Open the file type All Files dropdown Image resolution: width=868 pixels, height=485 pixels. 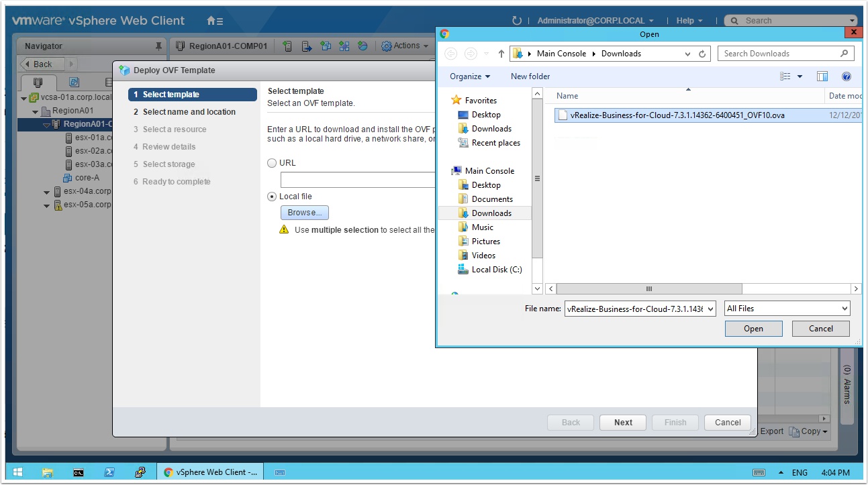(787, 309)
